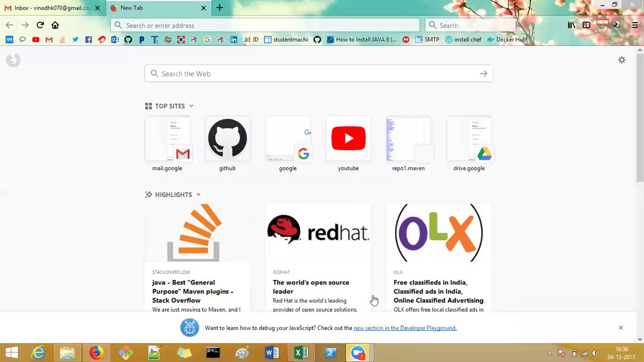
Task: Open the speech bubble bookmark icon
Action: [23, 40]
